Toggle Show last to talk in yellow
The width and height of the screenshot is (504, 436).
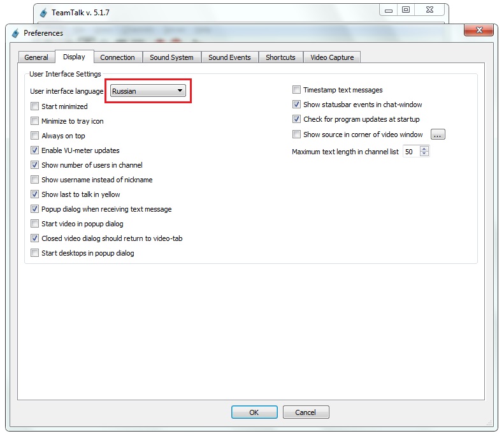point(35,194)
